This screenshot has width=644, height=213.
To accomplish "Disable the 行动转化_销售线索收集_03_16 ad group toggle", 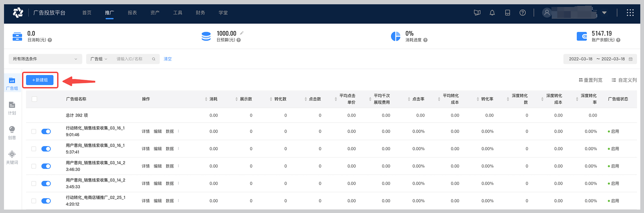I will 46,131.
